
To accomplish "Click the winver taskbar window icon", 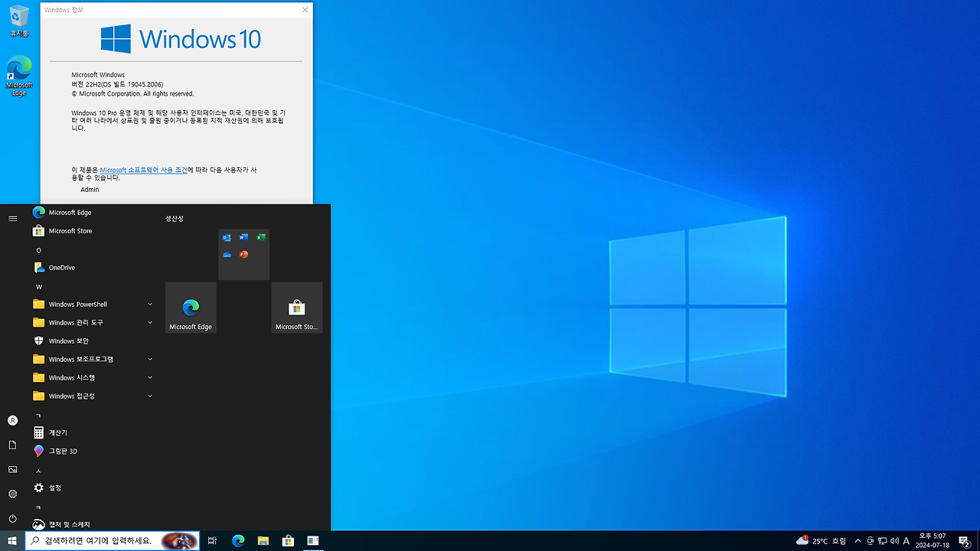I will coord(313,541).
